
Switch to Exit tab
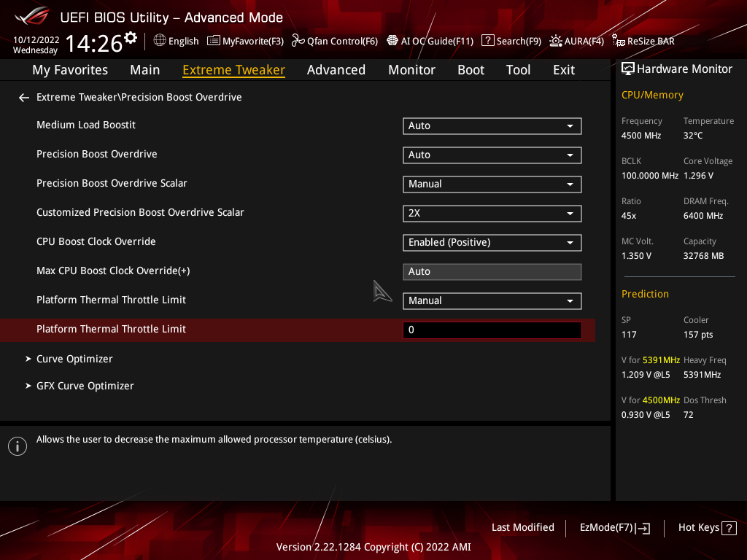pos(564,70)
